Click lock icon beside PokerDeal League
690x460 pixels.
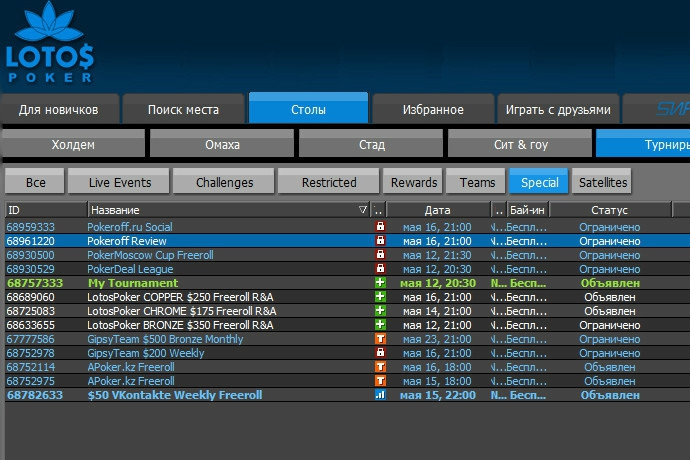click(380, 269)
